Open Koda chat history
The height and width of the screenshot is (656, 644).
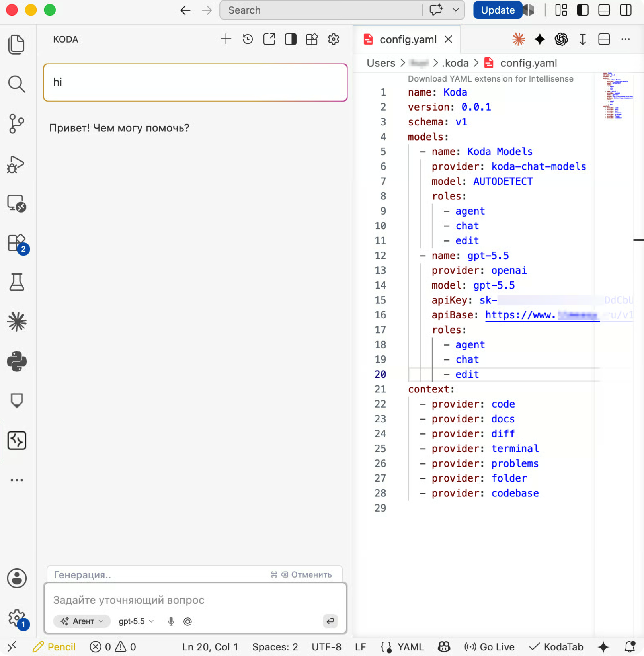pos(248,39)
